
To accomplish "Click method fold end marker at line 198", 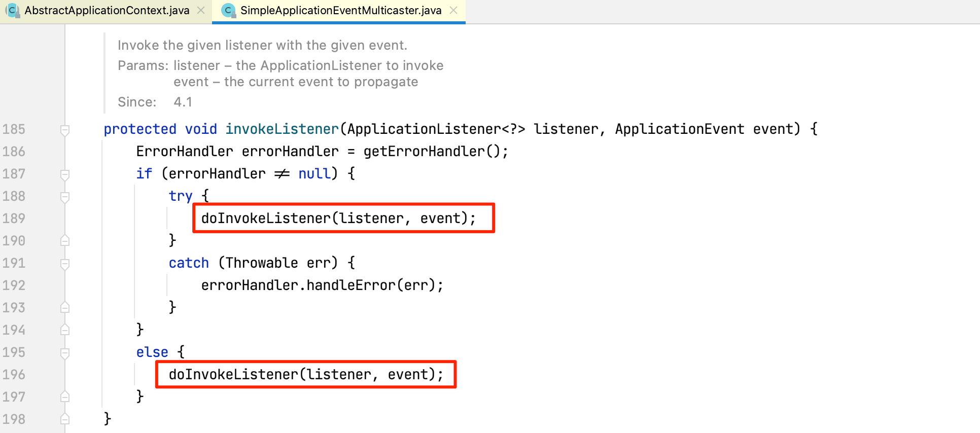I will pos(65,419).
